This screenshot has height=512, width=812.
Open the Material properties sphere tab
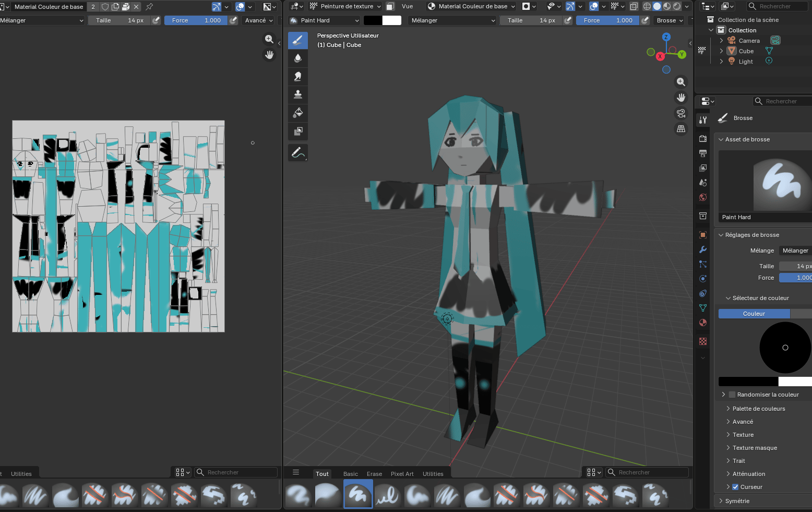tap(703, 323)
